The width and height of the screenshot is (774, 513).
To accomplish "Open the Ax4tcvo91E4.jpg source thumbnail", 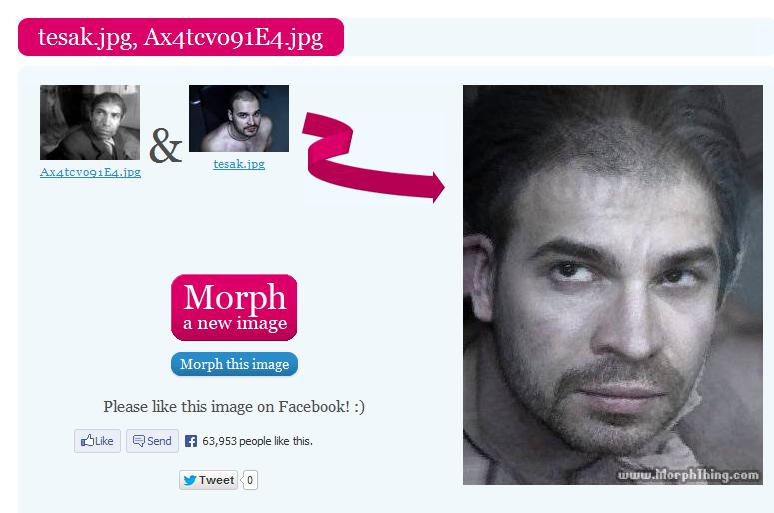I will [90, 122].
